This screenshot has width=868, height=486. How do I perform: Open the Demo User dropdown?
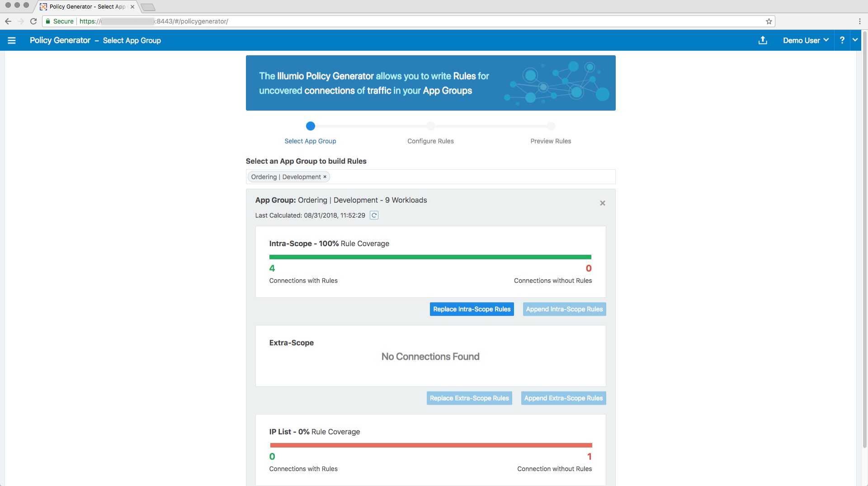(x=806, y=41)
